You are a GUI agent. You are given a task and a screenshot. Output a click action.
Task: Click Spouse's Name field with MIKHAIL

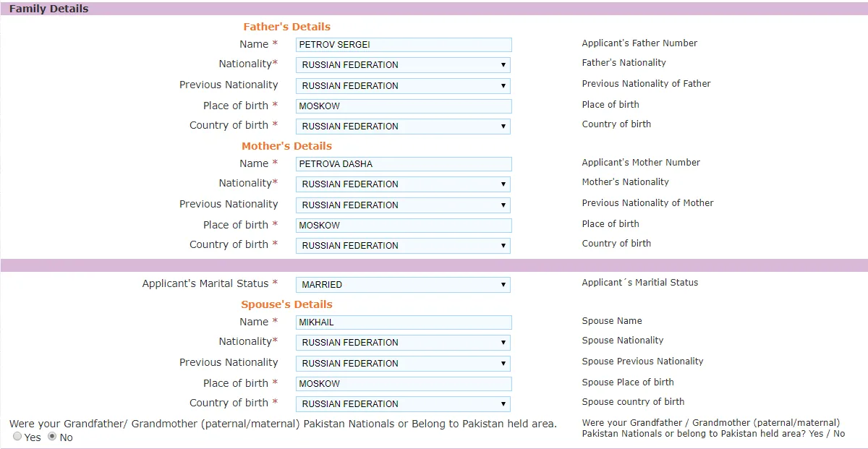click(404, 322)
